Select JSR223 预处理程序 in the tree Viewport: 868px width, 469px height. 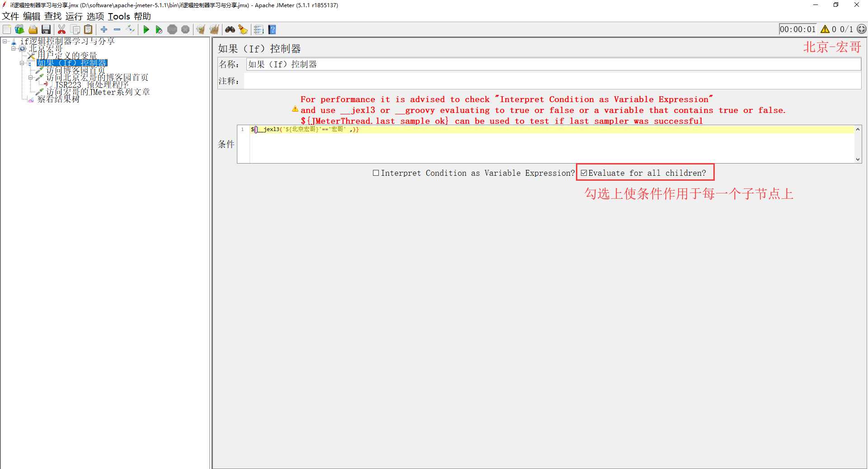[x=92, y=84]
